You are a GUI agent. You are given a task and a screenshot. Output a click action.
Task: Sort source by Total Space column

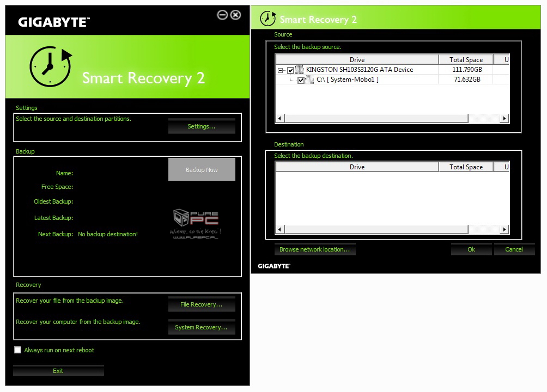pos(466,59)
